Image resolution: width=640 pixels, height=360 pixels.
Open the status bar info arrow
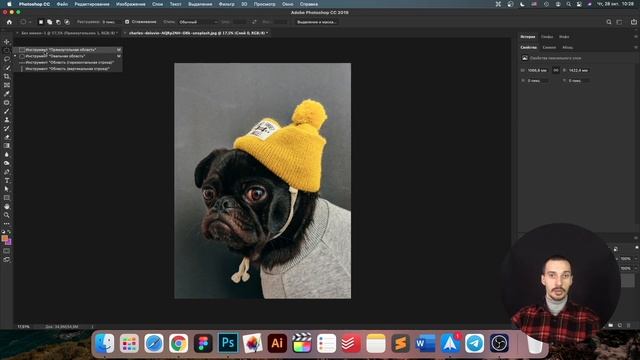(93, 327)
